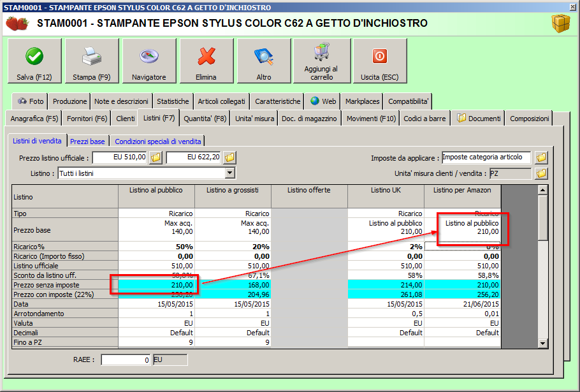The width and height of the screenshot is (580, 392).
Task: Click the 0,5 Arrotondamento cell
Action: pos(386,314)
